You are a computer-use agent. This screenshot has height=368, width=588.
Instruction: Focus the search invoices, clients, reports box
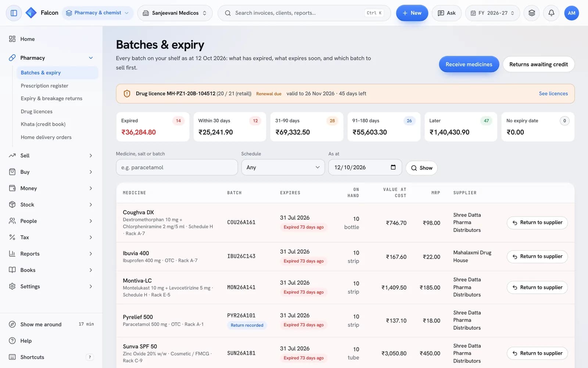click(x=304, y=13)
